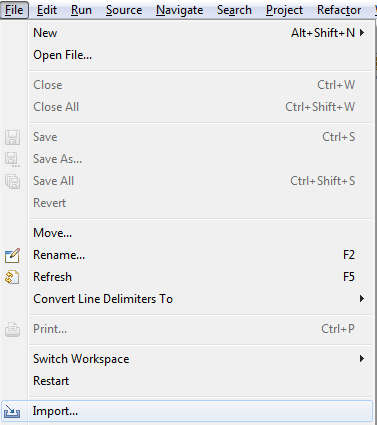This screenshot has height=425, width=377.
Task: Expand the New submenu arrow
Action: click(x=362, y=33)
